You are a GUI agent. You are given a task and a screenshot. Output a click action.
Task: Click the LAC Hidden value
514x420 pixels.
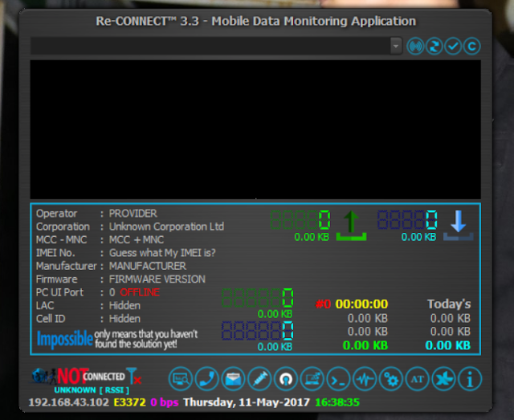124,306
